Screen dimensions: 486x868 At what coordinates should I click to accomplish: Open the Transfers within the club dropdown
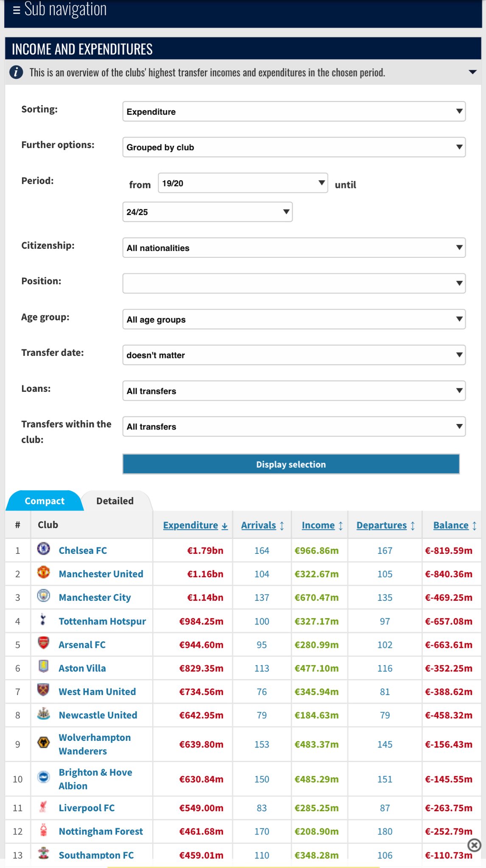point(294,427)
